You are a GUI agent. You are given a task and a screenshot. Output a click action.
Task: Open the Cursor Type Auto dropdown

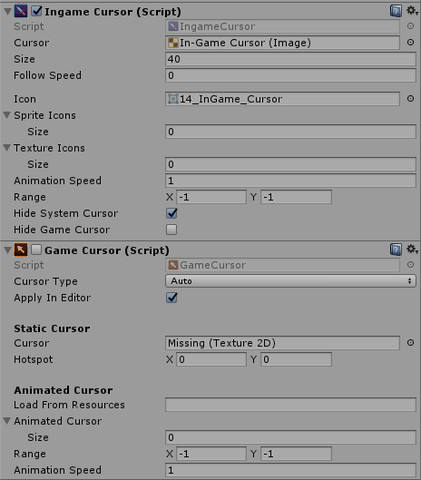tap(290, 281)
